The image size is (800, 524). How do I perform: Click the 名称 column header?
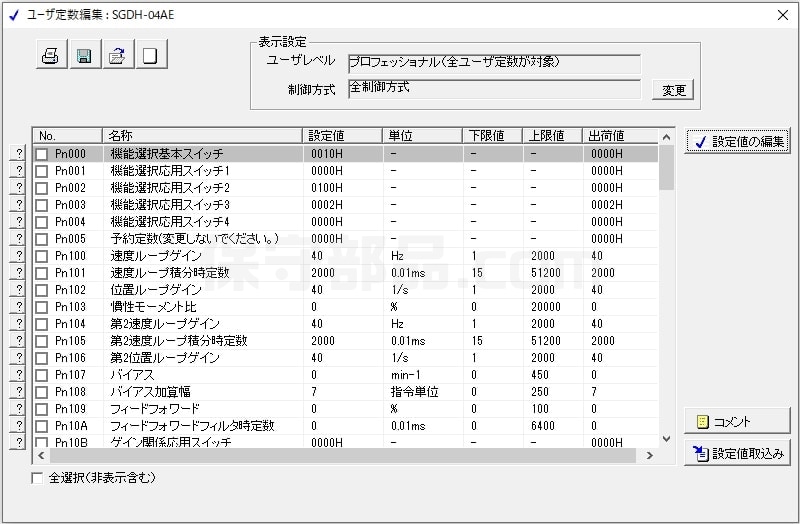[202, 136]
